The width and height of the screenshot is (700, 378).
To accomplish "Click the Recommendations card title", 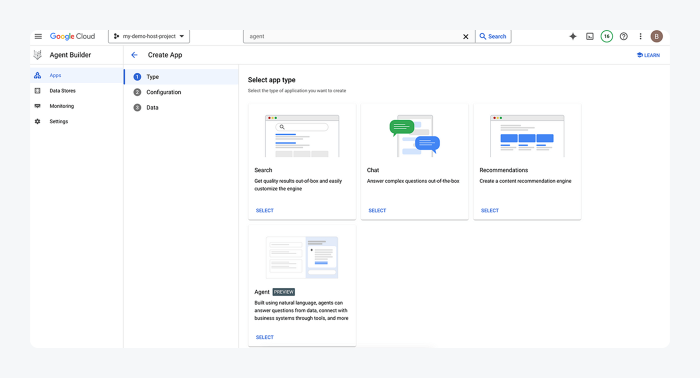I will 504,170.
